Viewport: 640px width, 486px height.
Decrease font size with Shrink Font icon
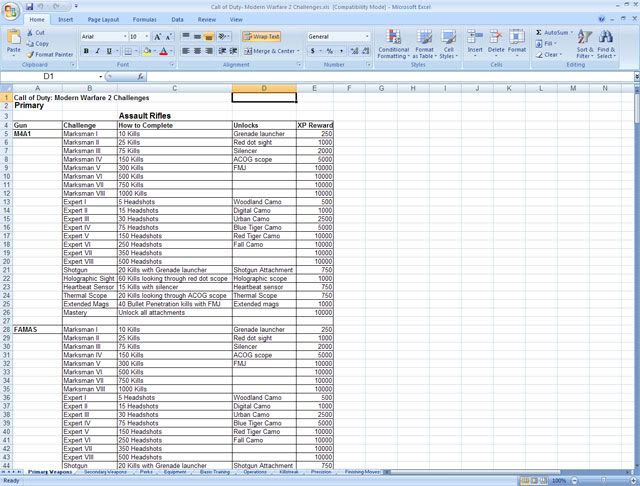pyautogui.click(x=169, y=37)
